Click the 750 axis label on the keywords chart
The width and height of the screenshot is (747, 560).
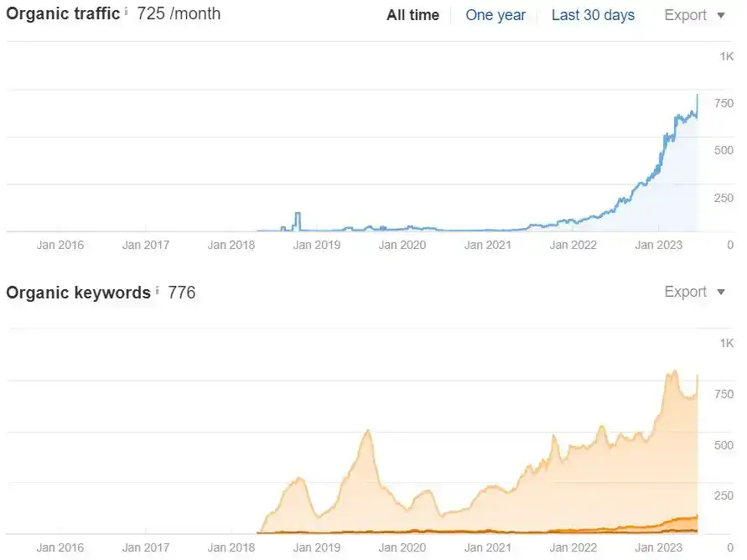coord(724,394)
